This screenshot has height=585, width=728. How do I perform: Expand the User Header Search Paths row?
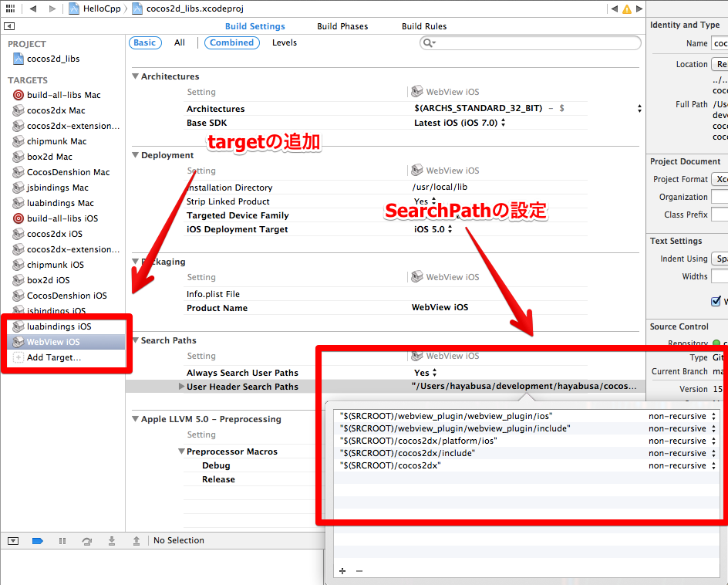tap(181, 387)
